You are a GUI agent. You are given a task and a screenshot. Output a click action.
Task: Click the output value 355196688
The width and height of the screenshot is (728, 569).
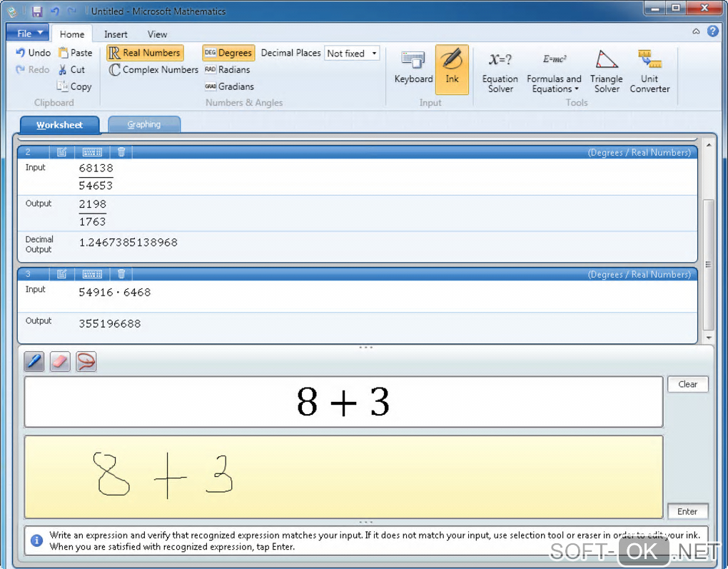coord(110,323)
